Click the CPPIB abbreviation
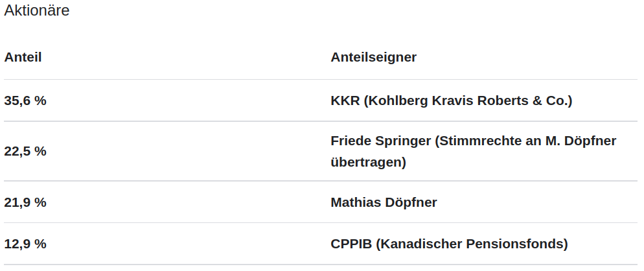The image size is (644, 271). click(x=351, y=244)
